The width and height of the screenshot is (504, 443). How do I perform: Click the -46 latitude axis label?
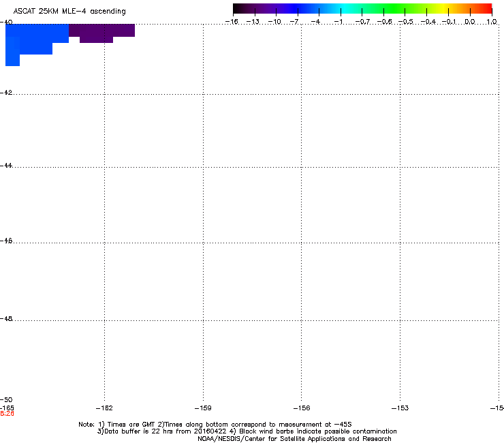pos(6,241)
